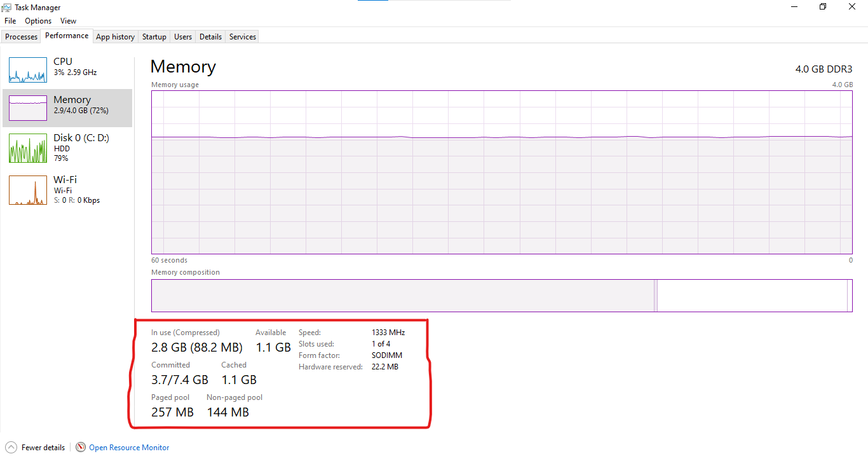Click the Task Manager title bar icon

coord(7,8)
